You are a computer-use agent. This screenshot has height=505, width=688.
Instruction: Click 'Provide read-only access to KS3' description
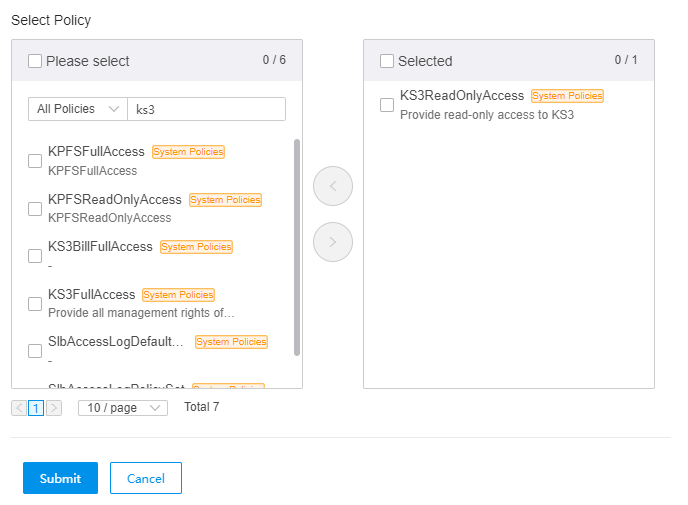coord(487,115)
